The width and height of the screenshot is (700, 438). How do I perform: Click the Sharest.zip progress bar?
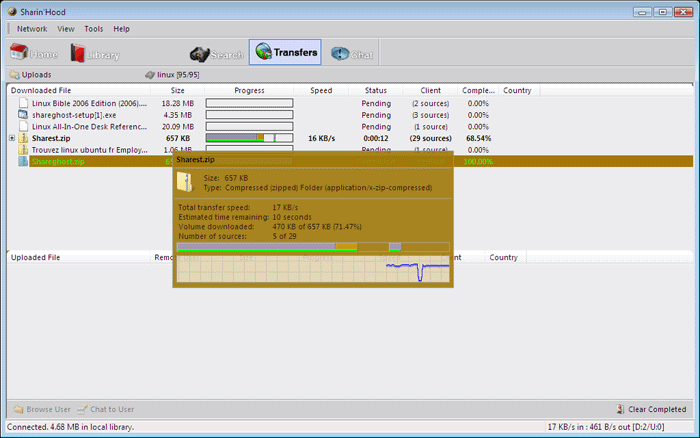click(x=249, y=138)
